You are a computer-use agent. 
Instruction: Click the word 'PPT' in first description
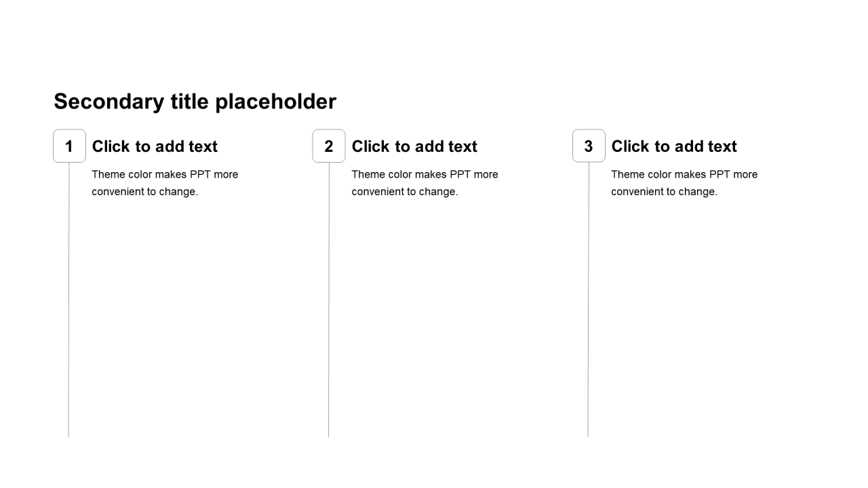201,174
